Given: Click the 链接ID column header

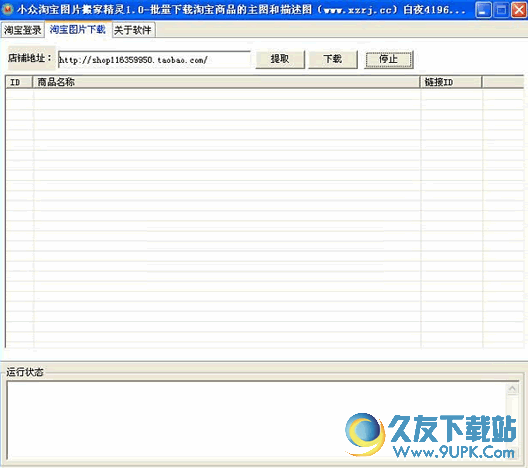Looking at the screenshot, I should click(x=451, y=82).
